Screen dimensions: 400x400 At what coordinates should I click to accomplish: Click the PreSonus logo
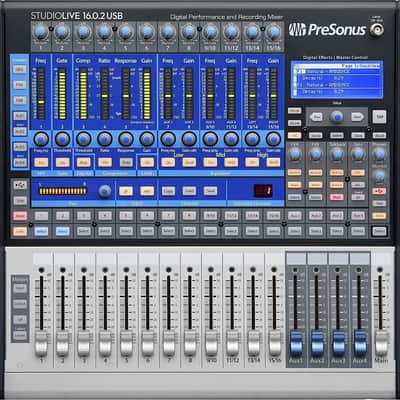pos(327,30)
